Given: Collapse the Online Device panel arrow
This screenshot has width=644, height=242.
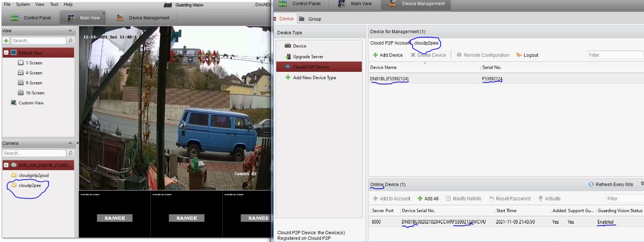Looking at the screenshot, I should (x=642, y=183).
